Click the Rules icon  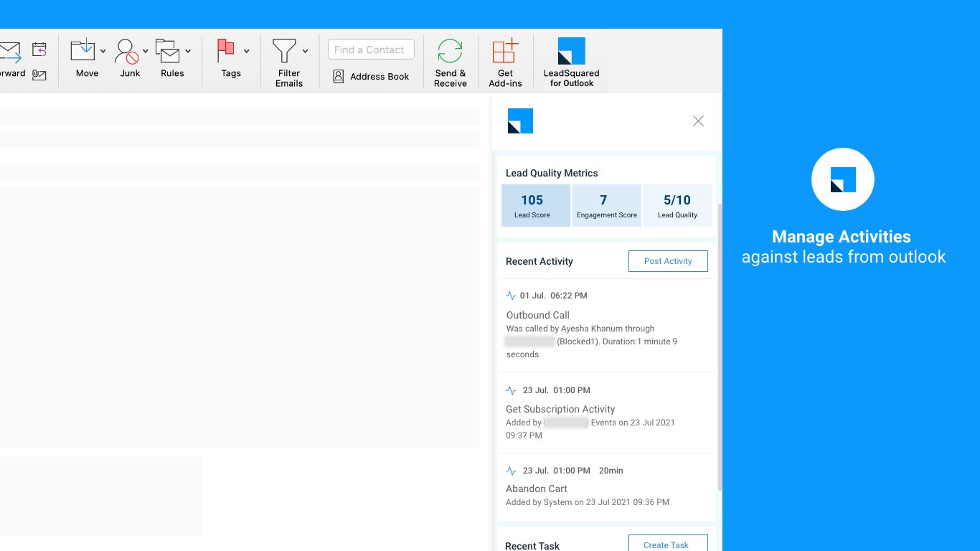tap(168, 51)
